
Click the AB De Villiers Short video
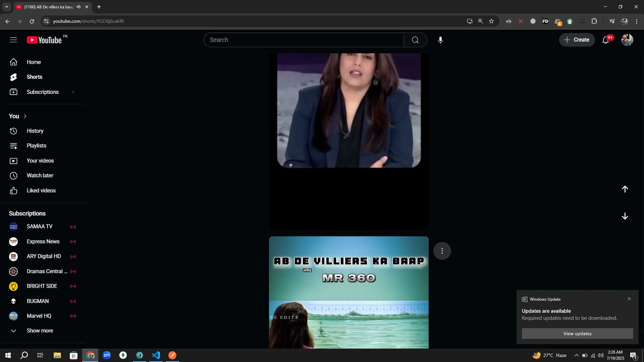[349, 292]
